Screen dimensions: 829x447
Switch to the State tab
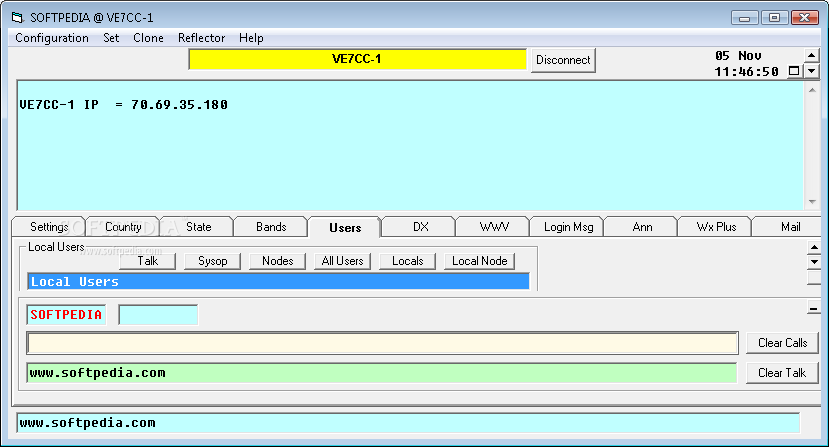coord(198,227)
